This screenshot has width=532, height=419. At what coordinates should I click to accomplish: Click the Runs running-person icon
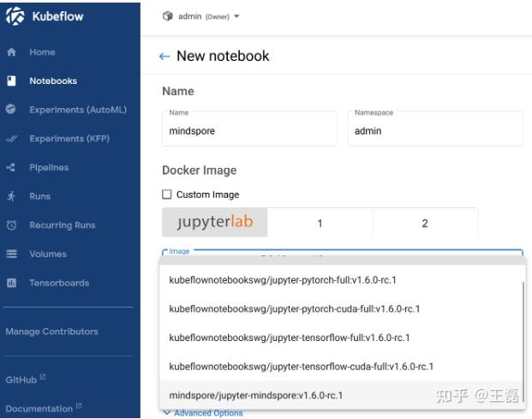pyautogui.click(x=11, y=196)
